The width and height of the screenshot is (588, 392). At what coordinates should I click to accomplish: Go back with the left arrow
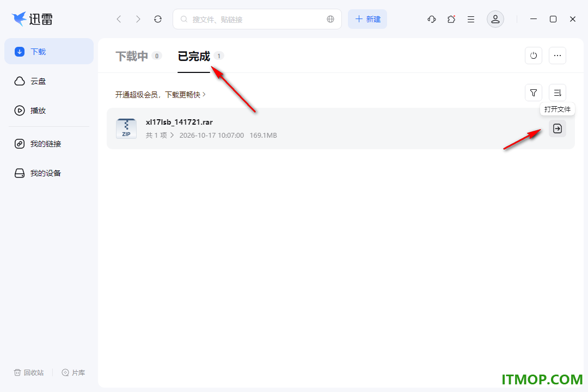(119, 19)
